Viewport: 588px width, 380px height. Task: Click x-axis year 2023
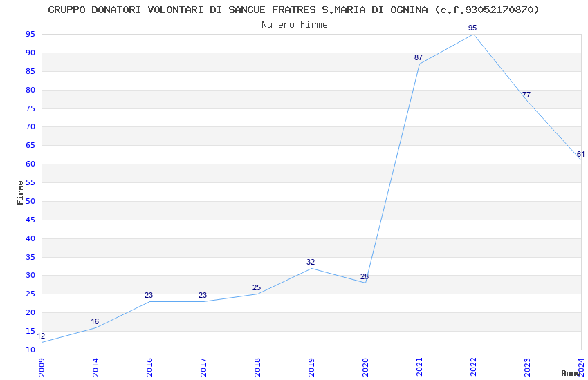pyautogui.click(x=527, y=368)
